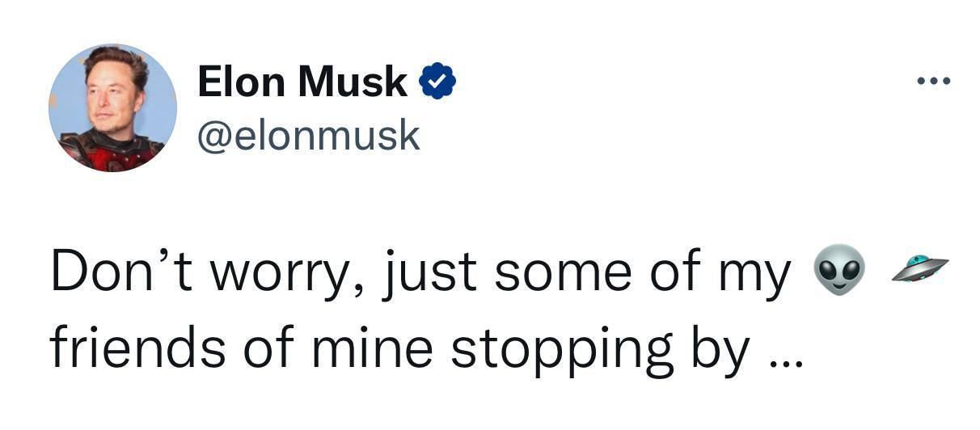Open the three-dot more options menu

[x=934, y=81]
